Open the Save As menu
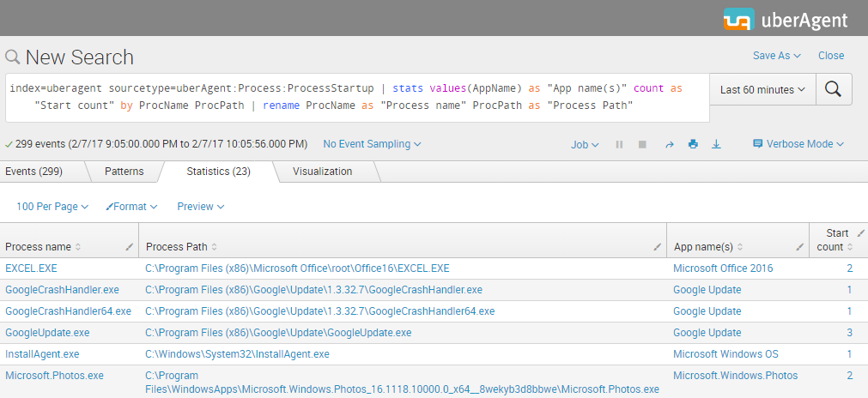Image resolution: width=868 pixels, height=398 pixels. [777, 55]
